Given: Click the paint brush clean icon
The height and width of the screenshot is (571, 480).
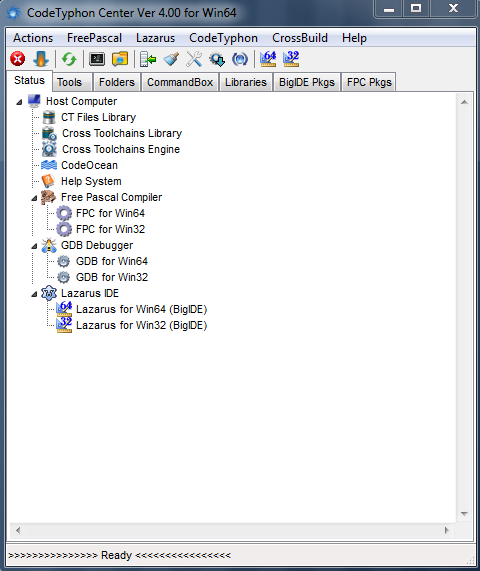Looking at the screenshot, I should (x=171, y=59).
